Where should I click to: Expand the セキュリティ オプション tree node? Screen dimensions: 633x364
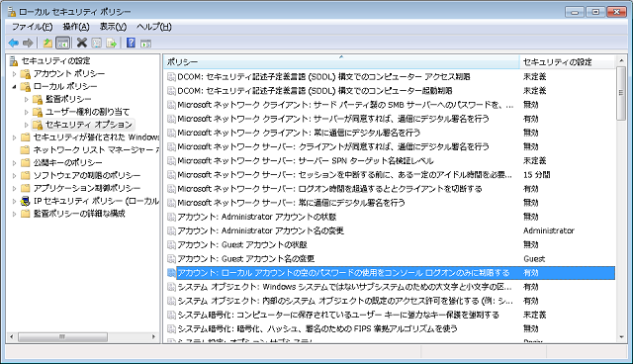pyautogui.click(x=27, y=125)
